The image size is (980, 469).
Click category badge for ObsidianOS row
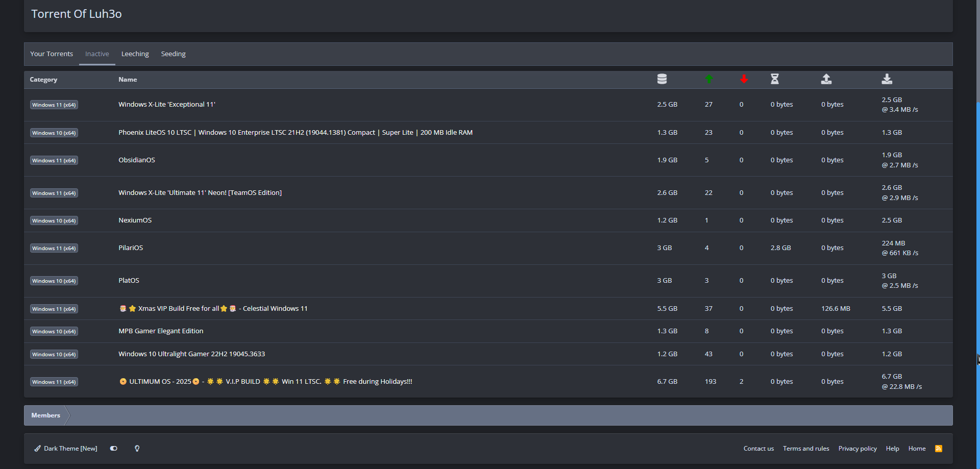[x=54, y=161]
